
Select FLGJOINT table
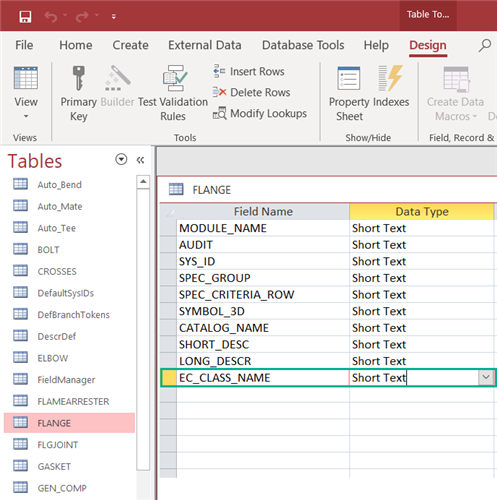[x=58, y=445]
